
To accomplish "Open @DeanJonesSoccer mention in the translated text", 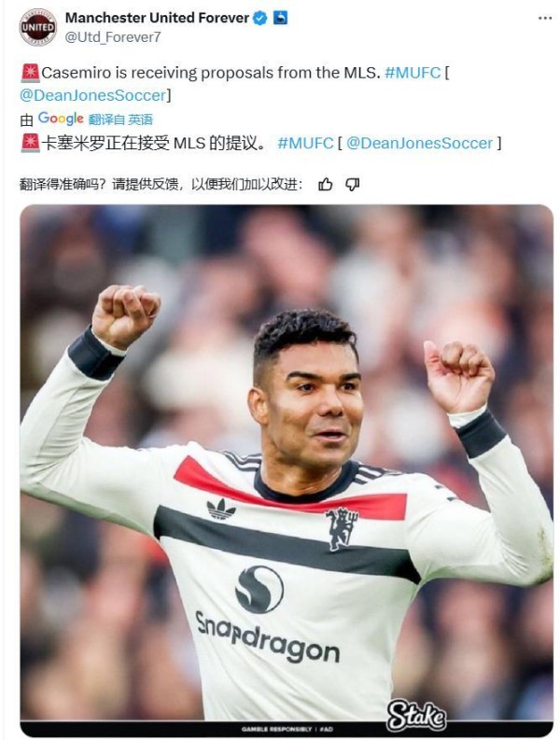I will click(420, 143).
